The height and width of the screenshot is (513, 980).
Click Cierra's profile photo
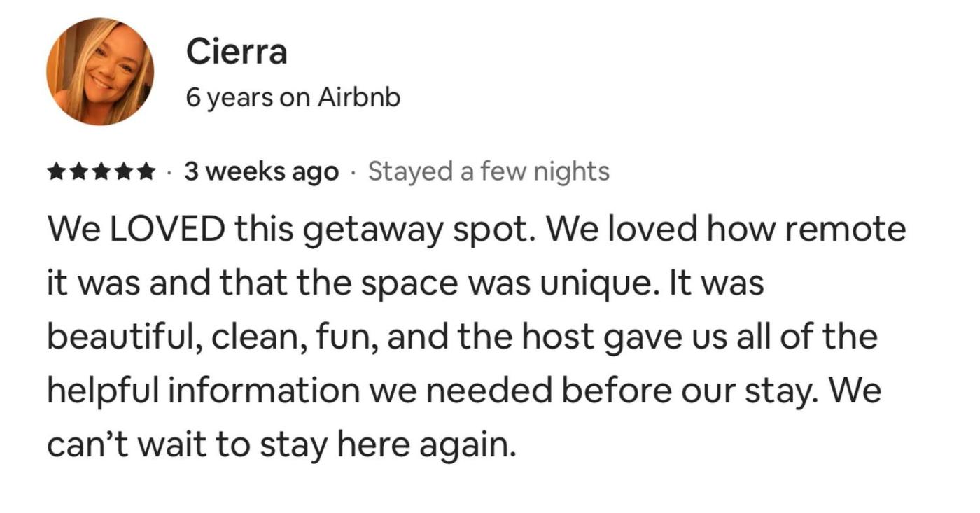[x=100, y=72]
